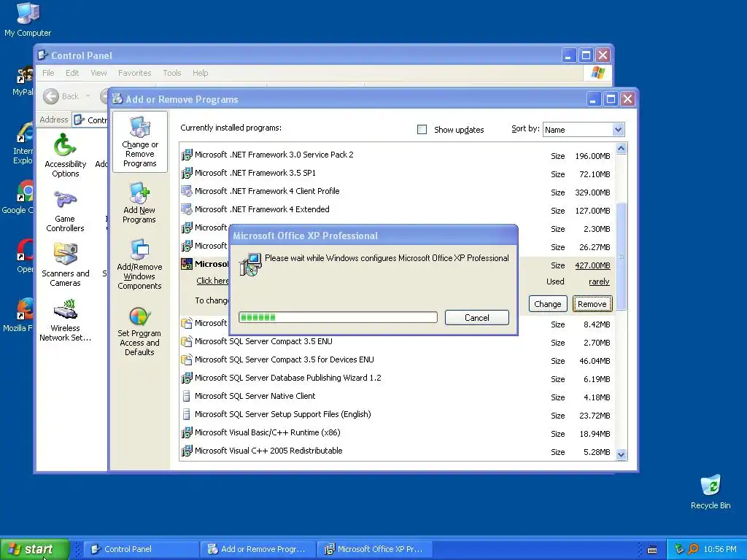Open Add/Remove Windows Components
747x560 pixels.
[139, 265]
